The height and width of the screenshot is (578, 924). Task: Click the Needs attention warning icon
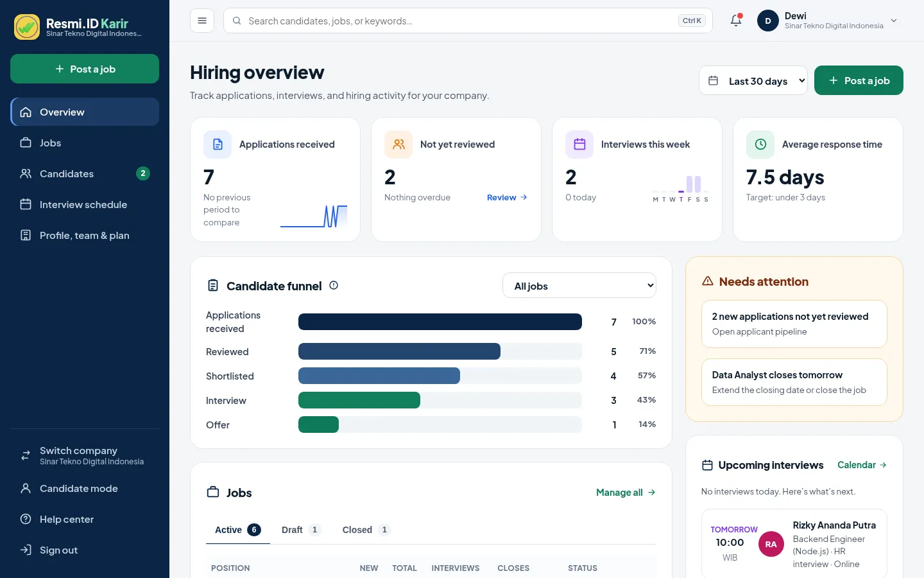coord(708,281)
